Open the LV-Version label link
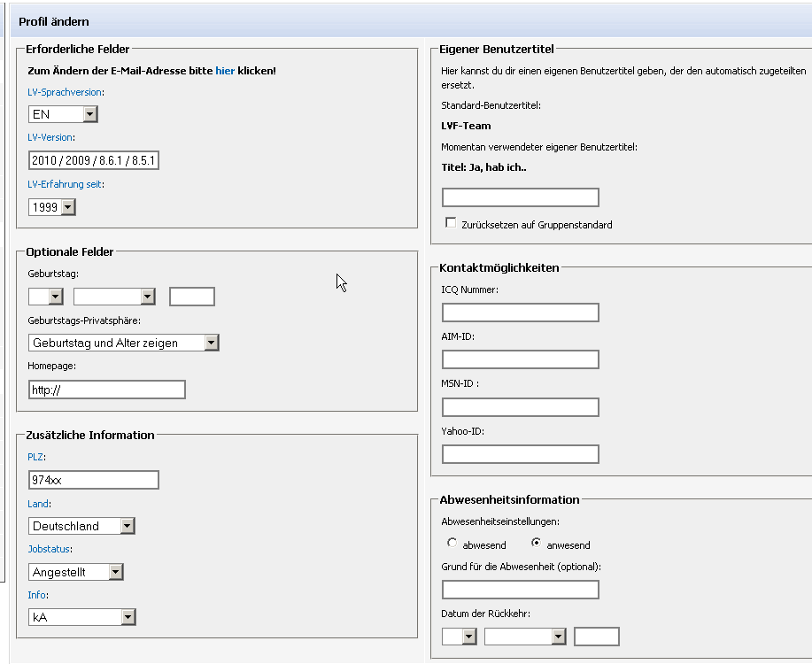This screenshot has height=664, width=812. pos(50,137)
